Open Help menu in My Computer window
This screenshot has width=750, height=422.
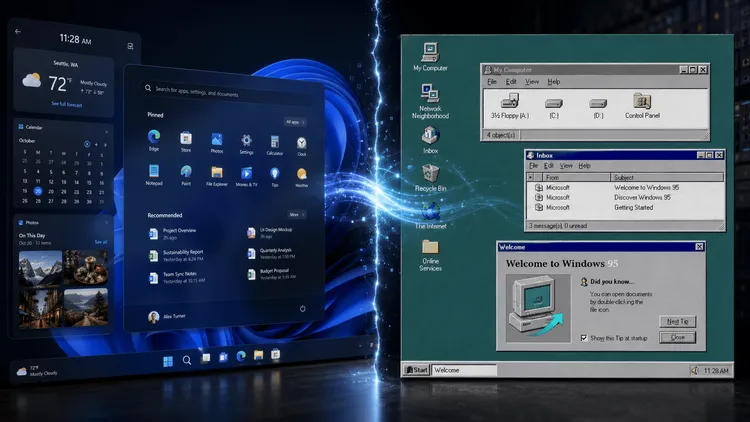[553, 82]
